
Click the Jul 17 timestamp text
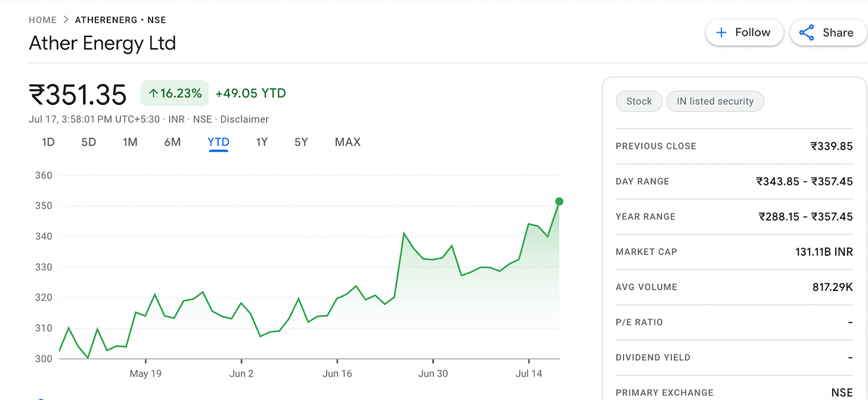[94, 119]
